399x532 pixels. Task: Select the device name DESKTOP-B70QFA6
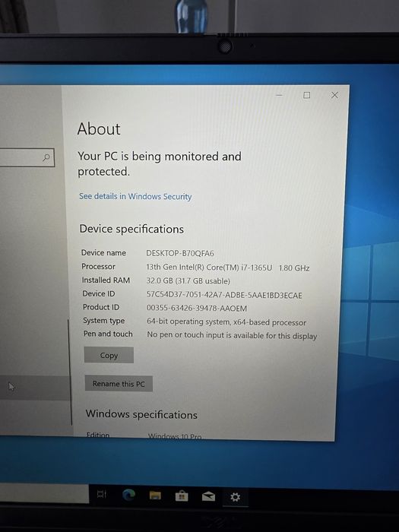180,253
